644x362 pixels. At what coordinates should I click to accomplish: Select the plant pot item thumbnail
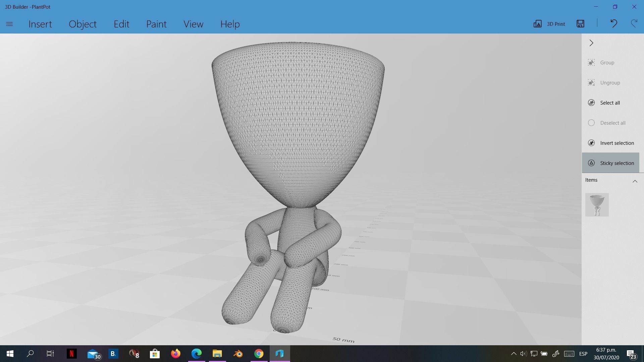coord(597,205)
